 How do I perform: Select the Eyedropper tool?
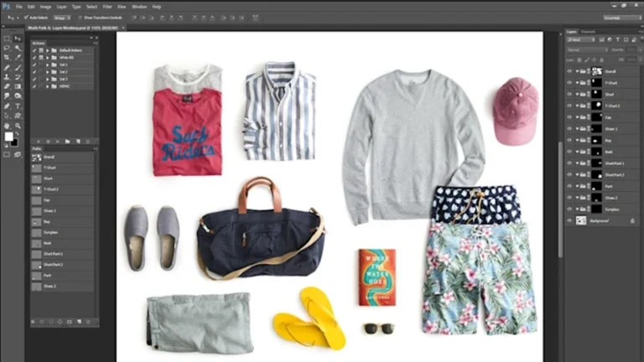[x=18, y=58]
